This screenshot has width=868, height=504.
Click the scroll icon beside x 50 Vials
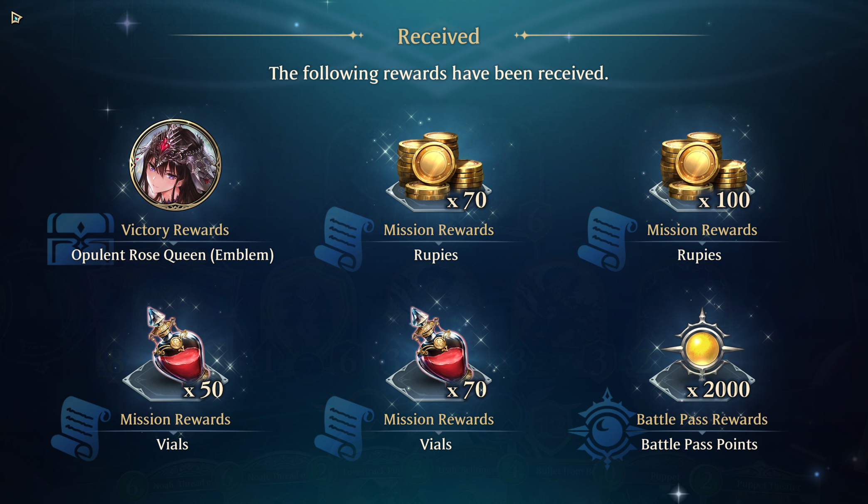81,429
